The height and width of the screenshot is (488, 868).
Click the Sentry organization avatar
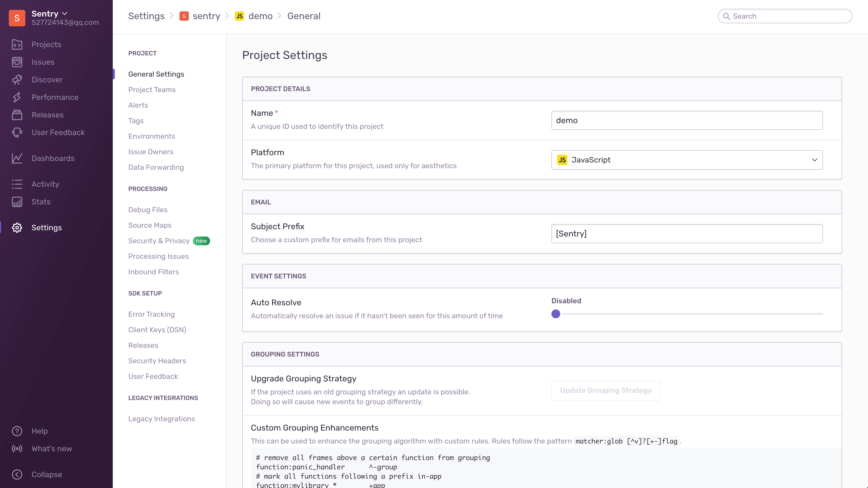pyautogui.click(x=17, y=18)
